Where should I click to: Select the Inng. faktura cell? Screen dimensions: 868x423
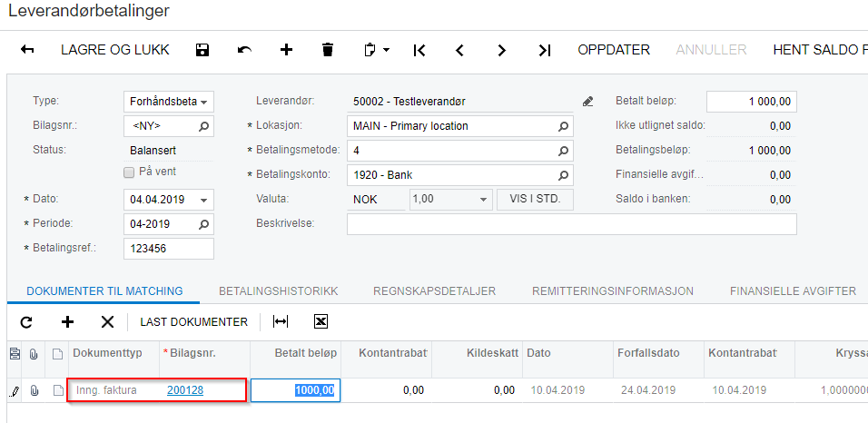[x=115, y=390]
